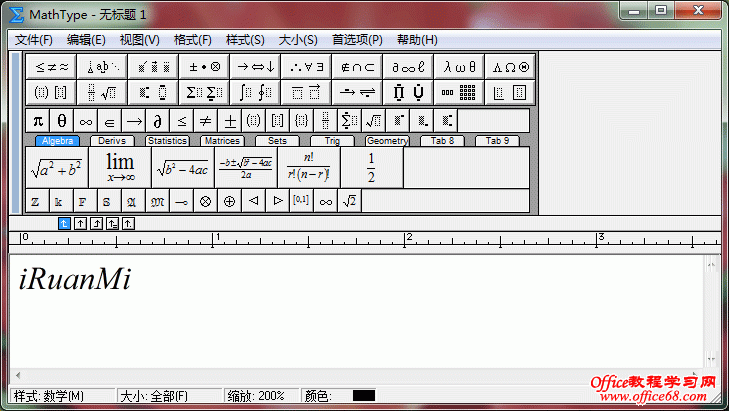
Task: Select the right-justified tab stop
Action: click(x=96, y=224)
